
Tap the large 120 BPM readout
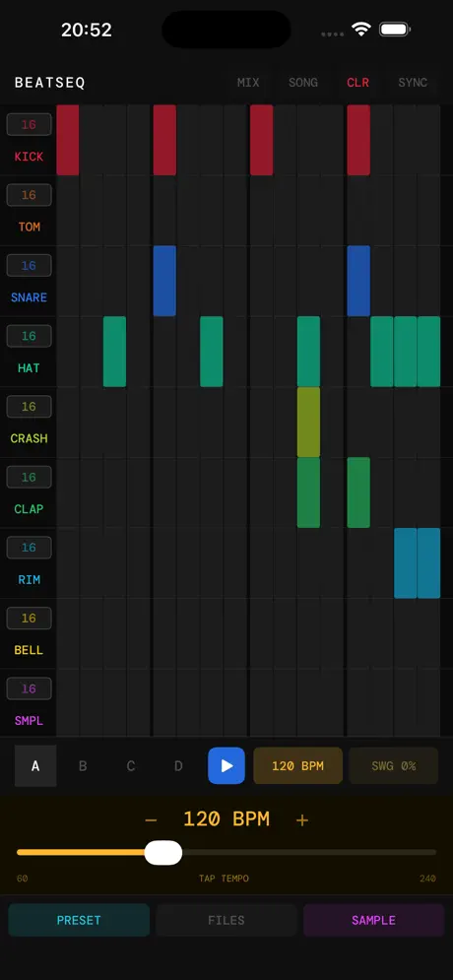[226, 818]
